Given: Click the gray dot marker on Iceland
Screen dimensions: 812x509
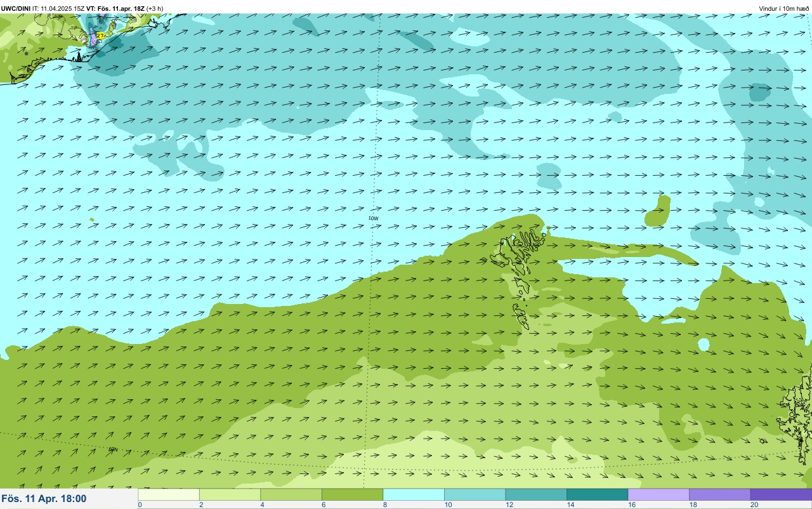Looking at the screenshot, I should (x=26, y=53).
